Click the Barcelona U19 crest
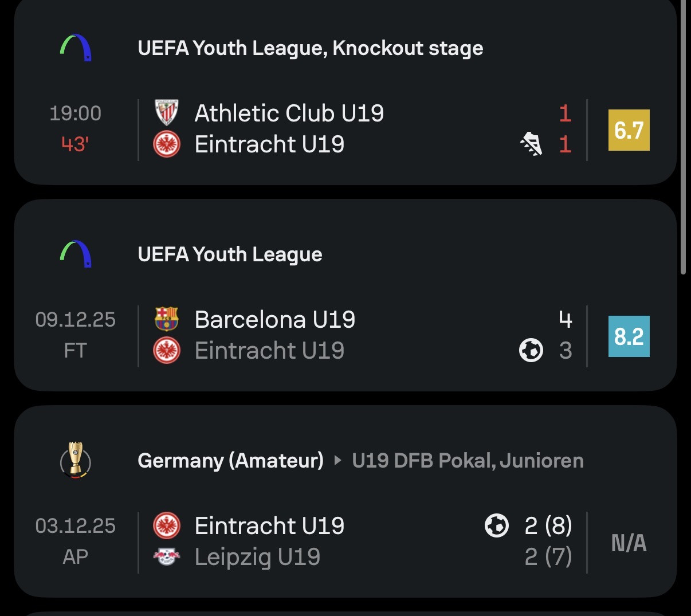This screenshot has height=616, width=691. 167,319
